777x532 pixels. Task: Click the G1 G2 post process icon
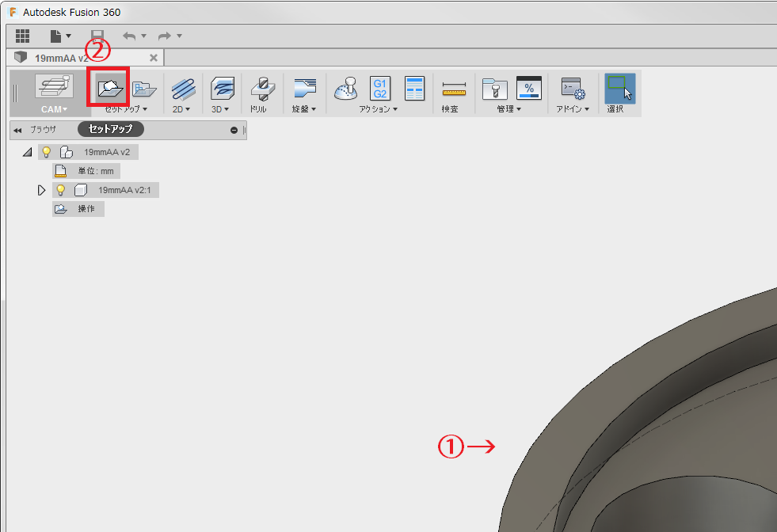380,89
